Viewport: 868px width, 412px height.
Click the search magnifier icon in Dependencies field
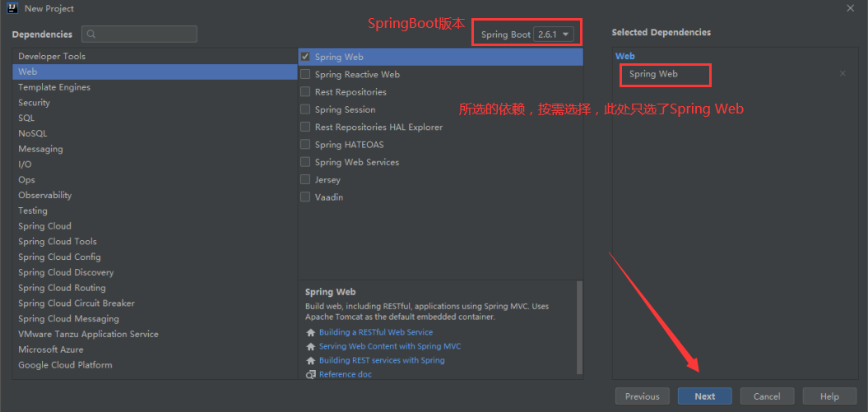91,35
